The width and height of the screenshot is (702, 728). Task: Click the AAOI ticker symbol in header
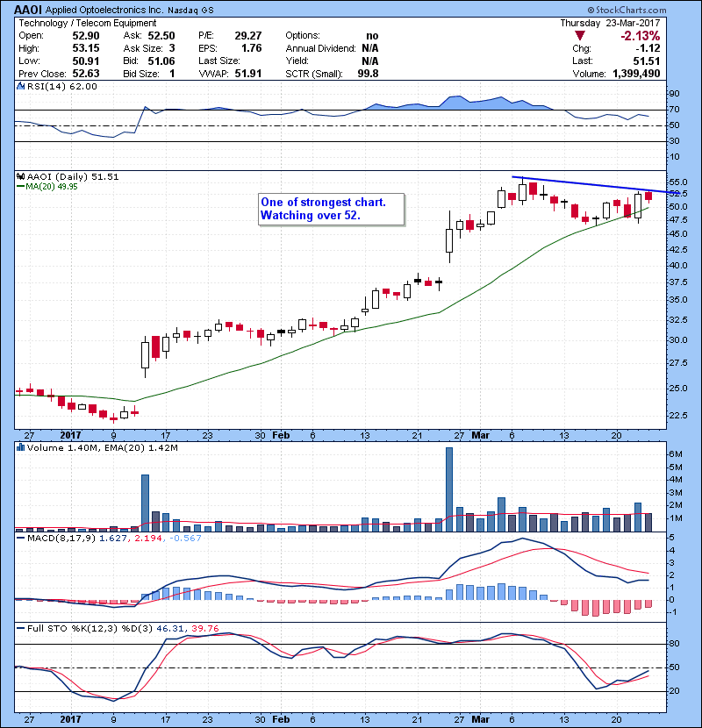coord(28,10)
